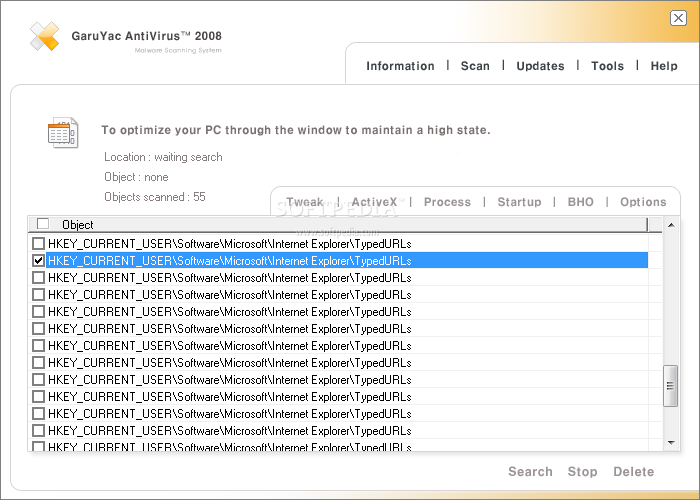
Task: Click the 'To optimize your PC' heading text
Action: click(x=296, y=130)
